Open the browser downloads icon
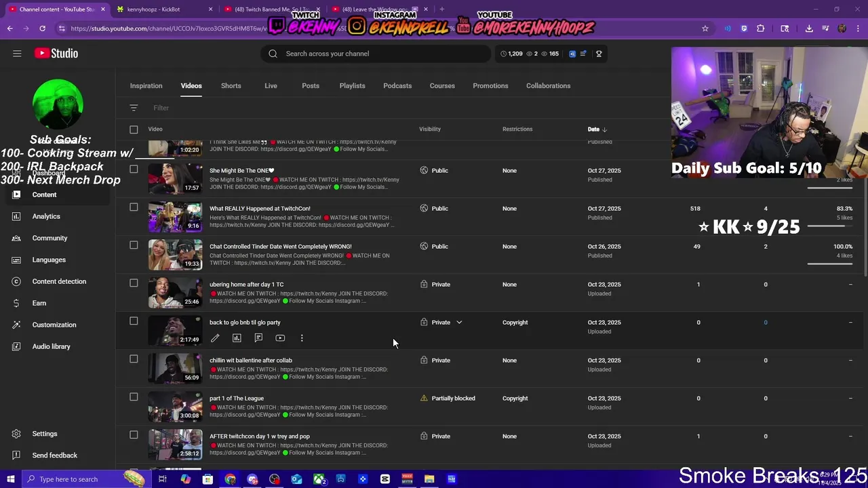Screen dimensions: 868x488 coord(809,28)
